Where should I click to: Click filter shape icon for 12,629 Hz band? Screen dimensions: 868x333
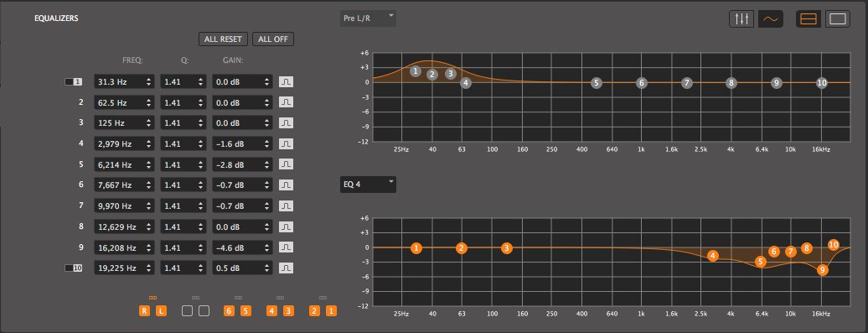[x=286, y=226]
